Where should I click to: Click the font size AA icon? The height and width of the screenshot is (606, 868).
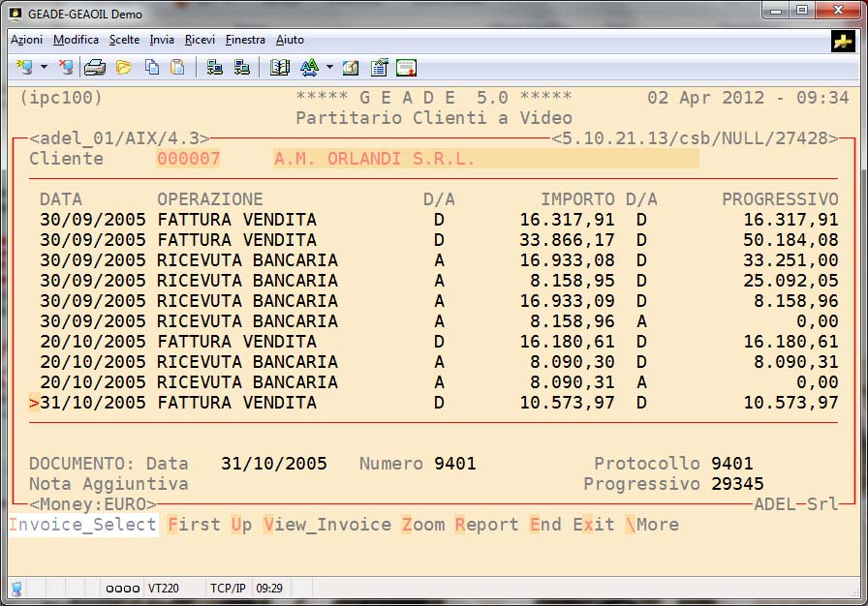point(309,68)
